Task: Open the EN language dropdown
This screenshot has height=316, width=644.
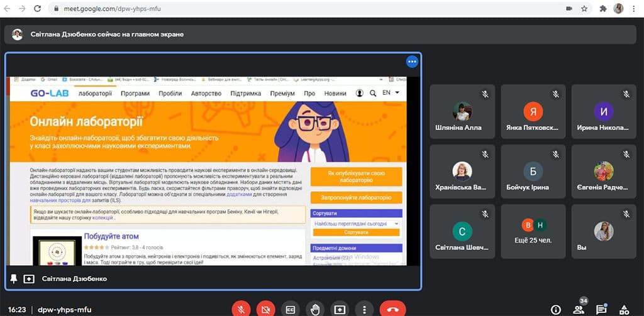Action: pyautogui.click(x=391, y=93)
